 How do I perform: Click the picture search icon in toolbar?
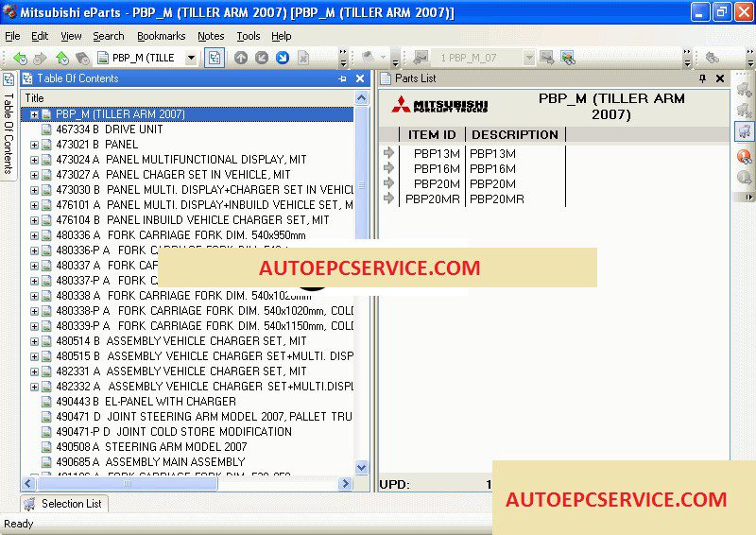568,59
